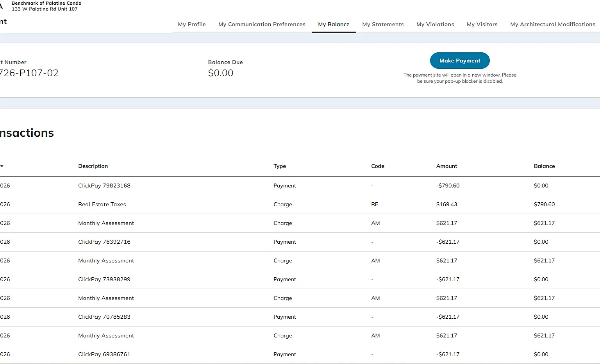Viewport: 600px width, 364px height.
Task: Go to the My Violations tab
Action: pyautogui.click(x=435, y=24)
